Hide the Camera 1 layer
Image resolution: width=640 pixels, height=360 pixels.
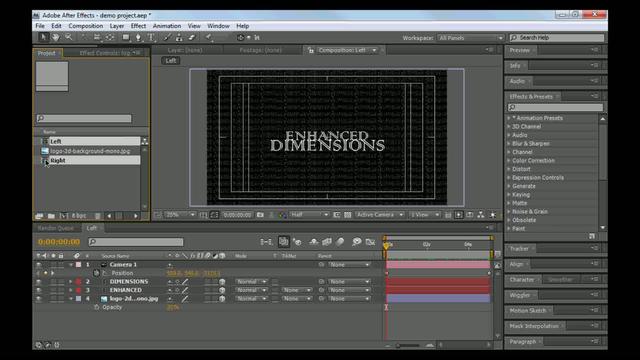point(38,265)
